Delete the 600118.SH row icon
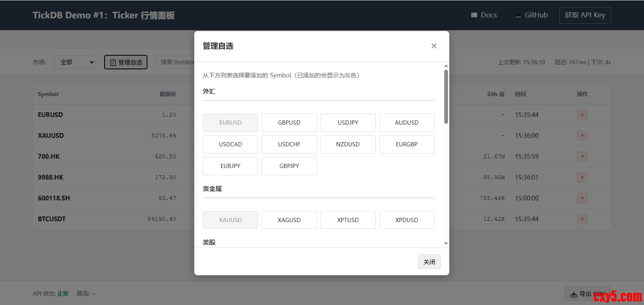 [x=582, y=198]
